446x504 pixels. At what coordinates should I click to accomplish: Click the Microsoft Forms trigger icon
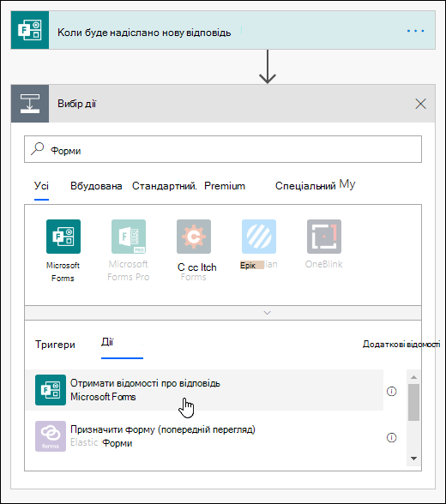click(x=30, y=30)
